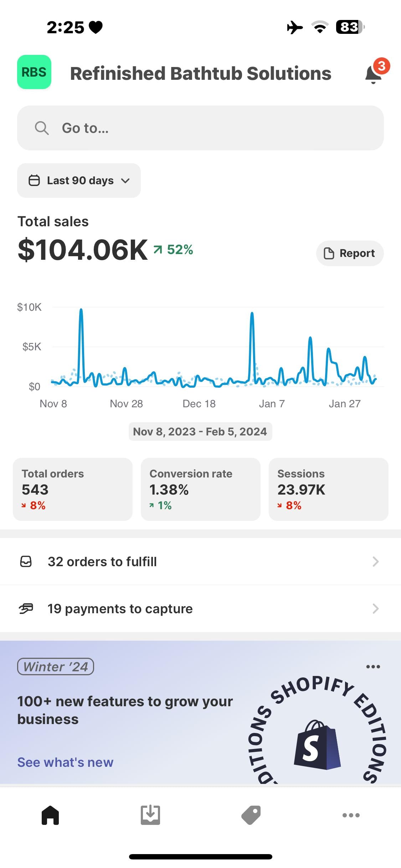Open the total sales Report
Screen dimensions: 401x868
(350, 253)
